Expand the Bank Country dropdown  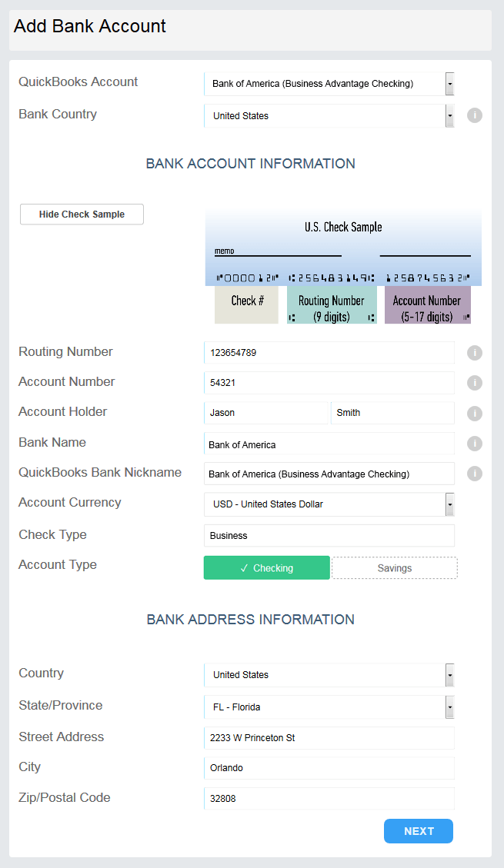(x=329, y=115)
